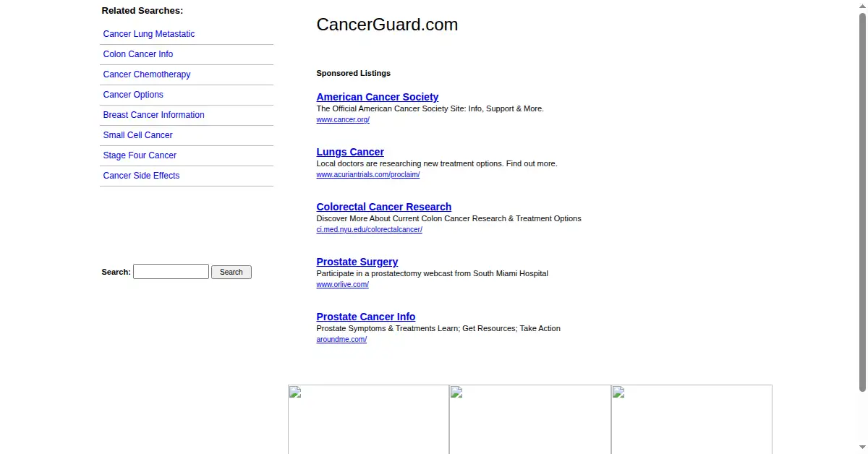This screenshot has width=868, height=454.
Task: Click the Lungs Cancer description about local doctors
Action: (437, 163)
